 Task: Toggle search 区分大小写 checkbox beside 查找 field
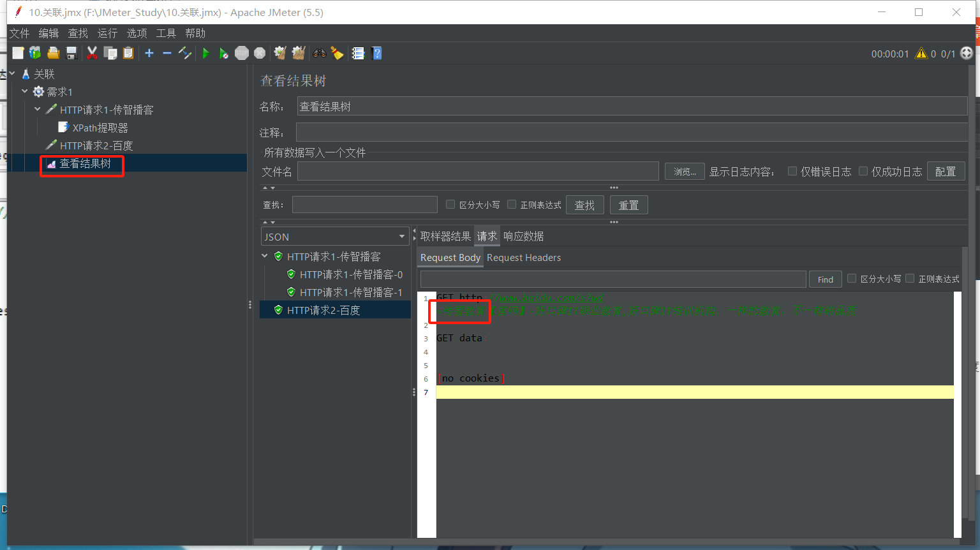pos(450,204)
